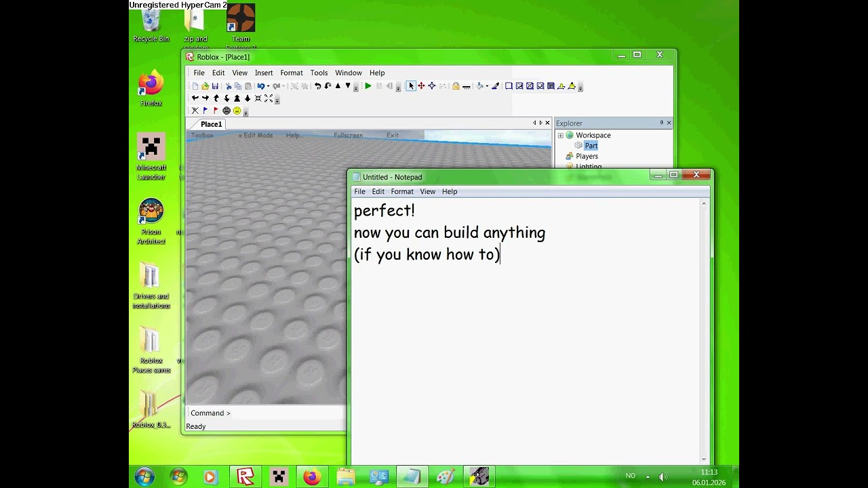Open the Prison Architect desktop shortcut
The width and height of the screenshot is (868, 488).
click(x=151, y=222)
